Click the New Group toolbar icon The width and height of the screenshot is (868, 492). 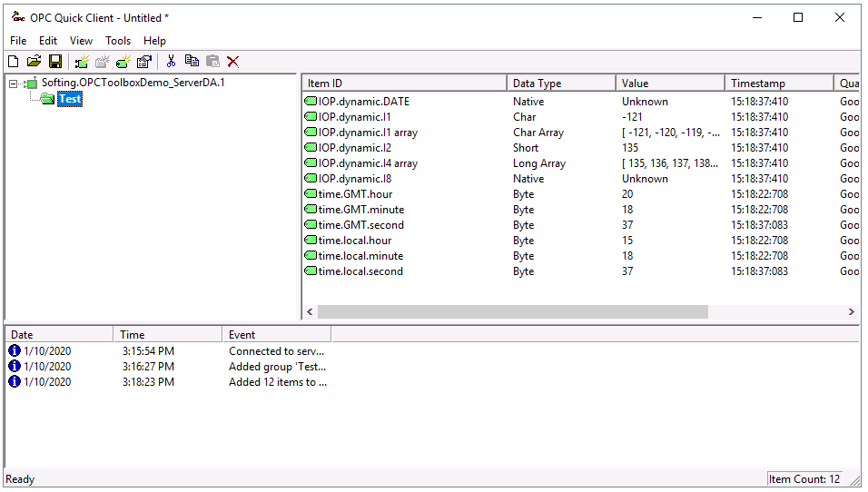[103, 62]
